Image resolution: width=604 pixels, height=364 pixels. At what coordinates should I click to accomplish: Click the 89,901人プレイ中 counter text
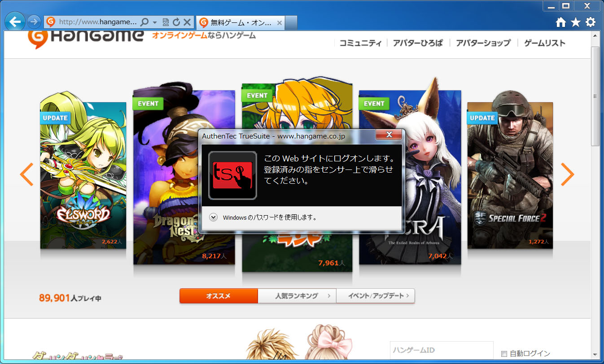[x=70, y=298]
